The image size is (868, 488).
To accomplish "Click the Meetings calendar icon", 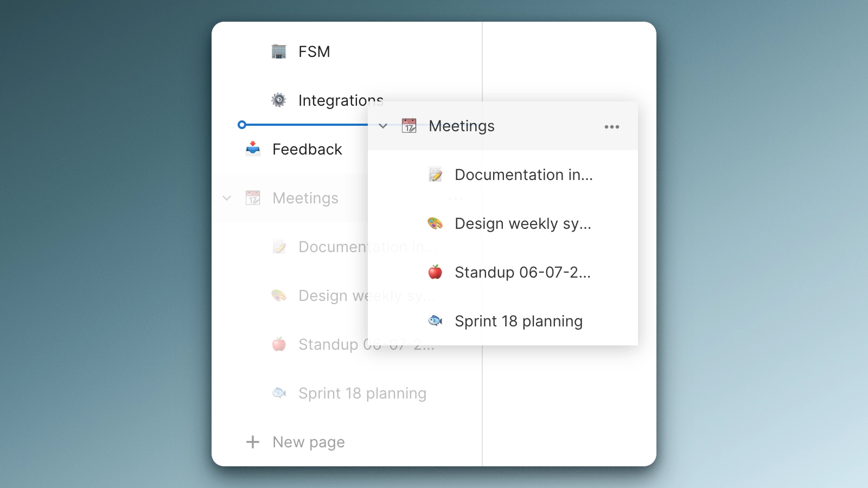I will pos(410,125).
